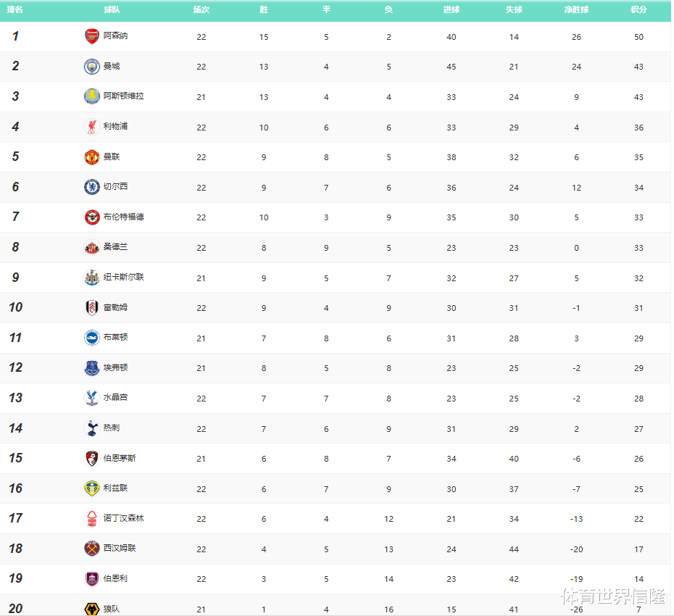The image size is (674, 616).
Task: Click the Brentford badge icon
Action: coord(92,217)
